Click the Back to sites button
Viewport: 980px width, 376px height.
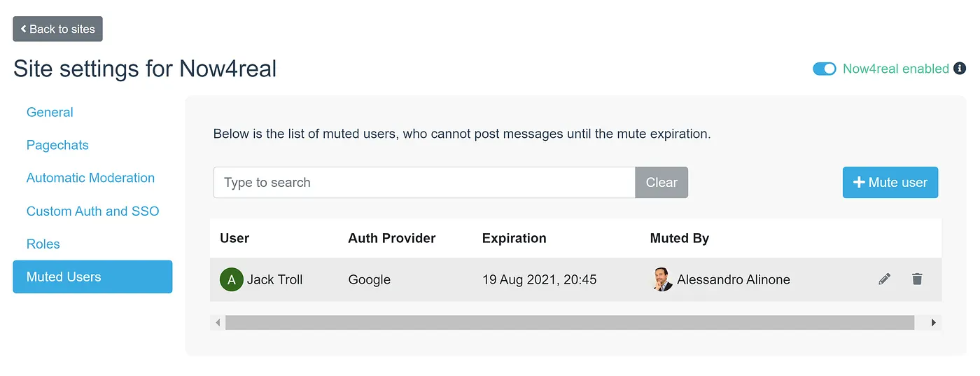point(57,29)
